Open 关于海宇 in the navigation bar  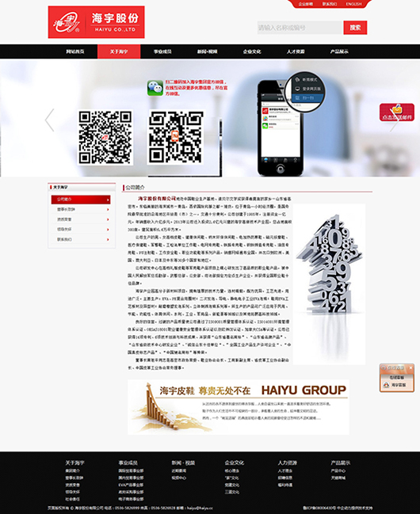[x=119, y=51]
